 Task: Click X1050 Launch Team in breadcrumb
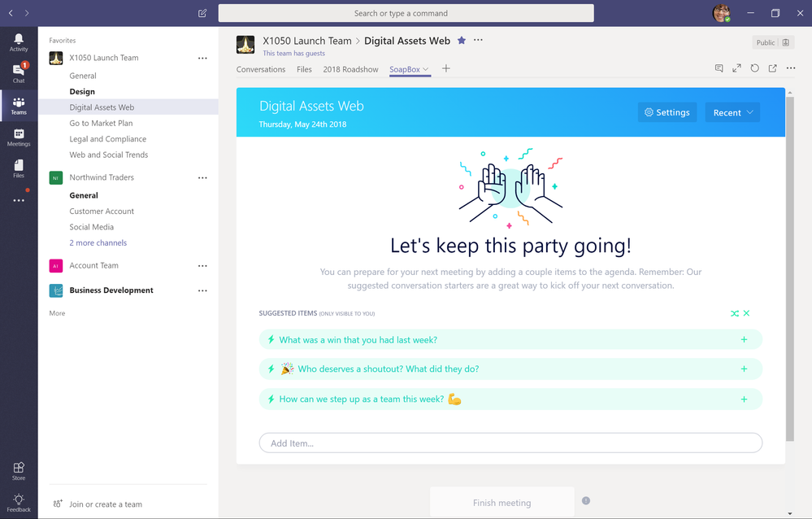pos(306,41)
